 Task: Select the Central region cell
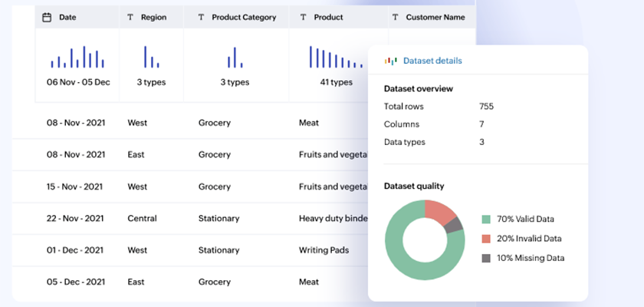click(142, 219)
